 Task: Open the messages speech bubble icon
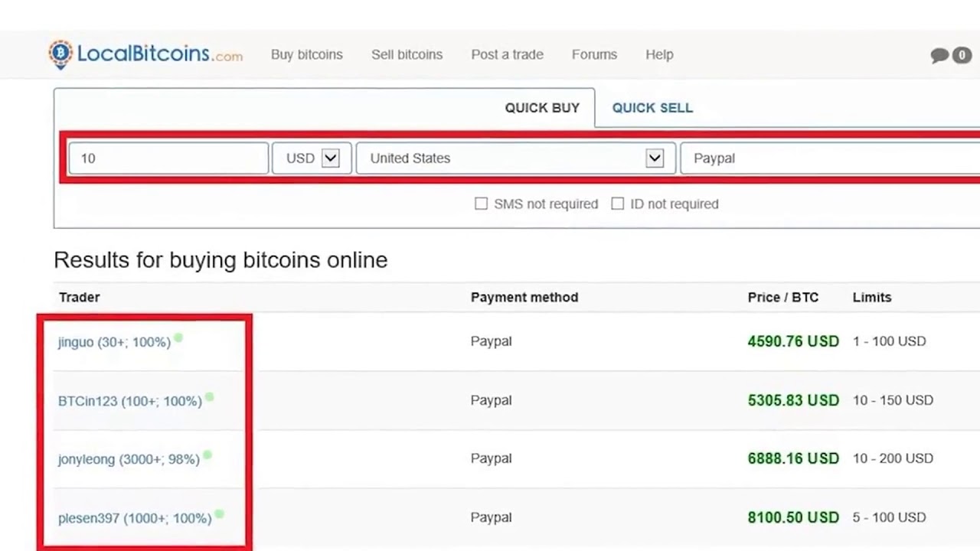pos(939,55)
